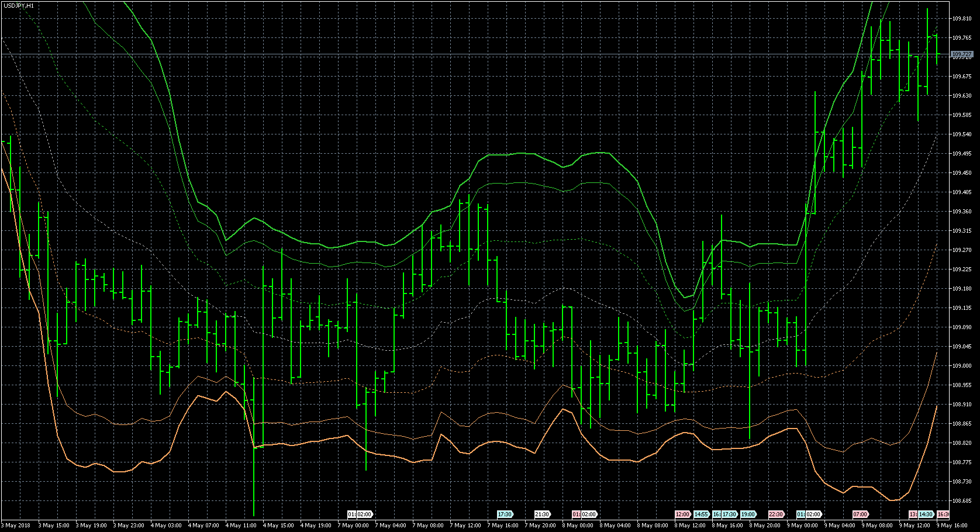The image size is (980, 532).
Task: Click the 108.685 price scale label
Action: click(x=961, y=501)
